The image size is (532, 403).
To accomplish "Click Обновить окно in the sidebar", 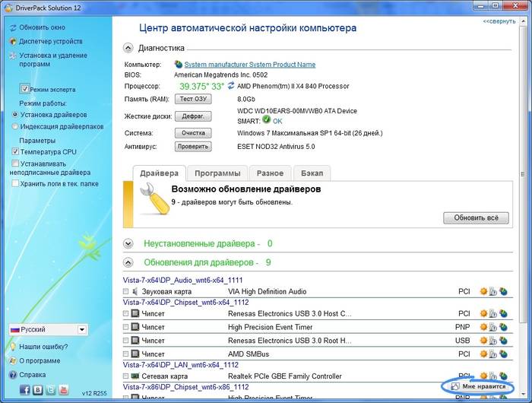I will coord(42,27).
